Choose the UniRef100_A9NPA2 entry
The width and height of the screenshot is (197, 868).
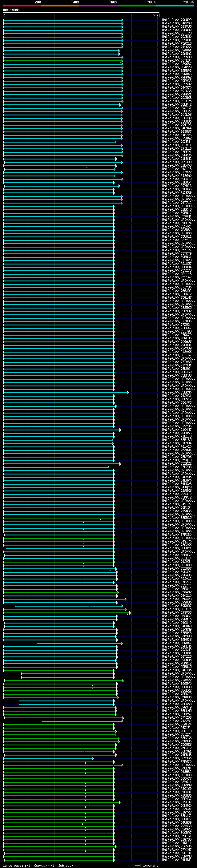point(177,78)
